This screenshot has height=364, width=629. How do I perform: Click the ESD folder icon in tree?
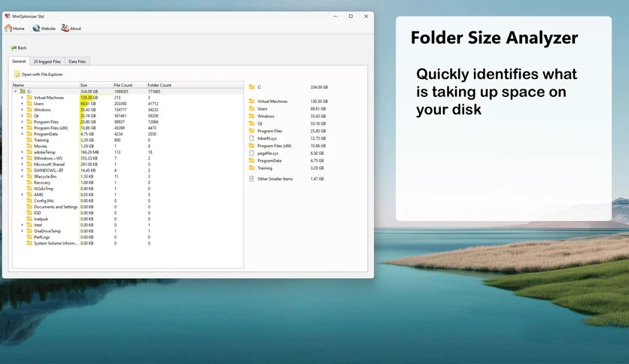tap(29, 213)
